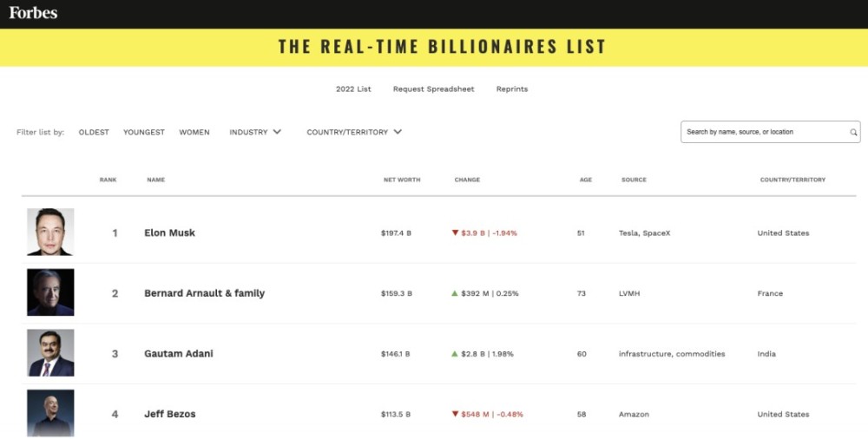Image resolution: width=868 pixels, height=439 pixels.
Task: Open the Reprints link
Action: coord(512,89)
